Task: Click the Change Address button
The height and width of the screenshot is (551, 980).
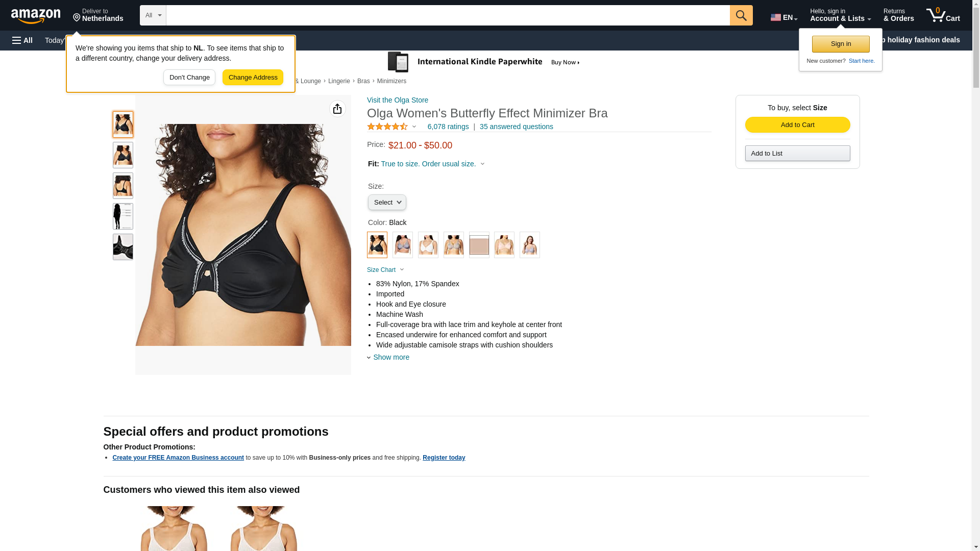Action: point(253,78)
